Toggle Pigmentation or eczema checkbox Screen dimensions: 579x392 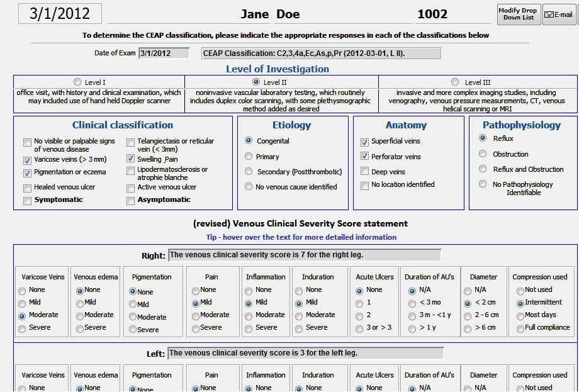click(27, 173)
